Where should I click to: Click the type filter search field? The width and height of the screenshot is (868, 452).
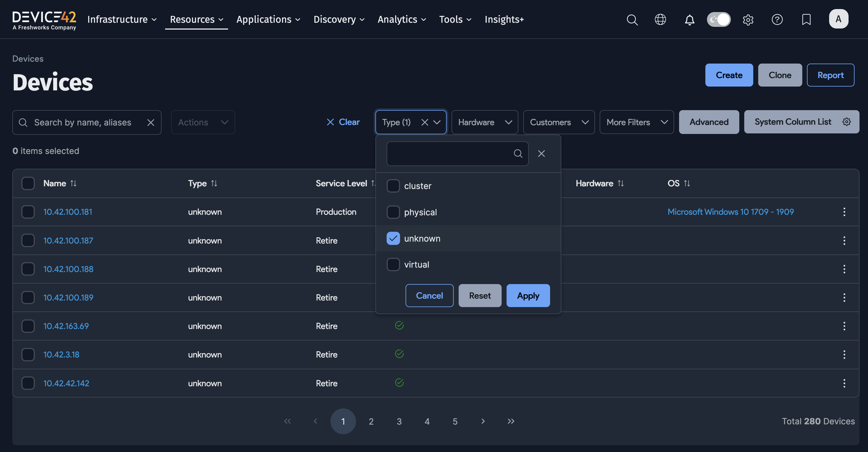(x=450, y=154)
